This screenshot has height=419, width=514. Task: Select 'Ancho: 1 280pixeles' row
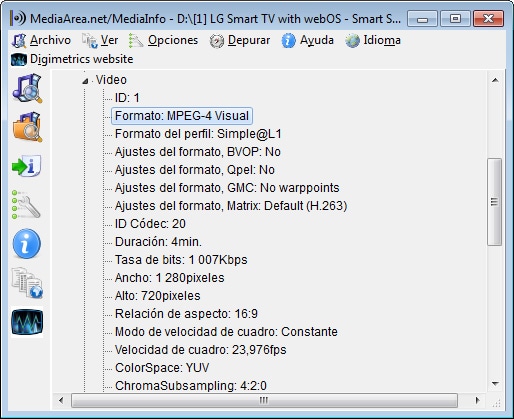[169, 278]
